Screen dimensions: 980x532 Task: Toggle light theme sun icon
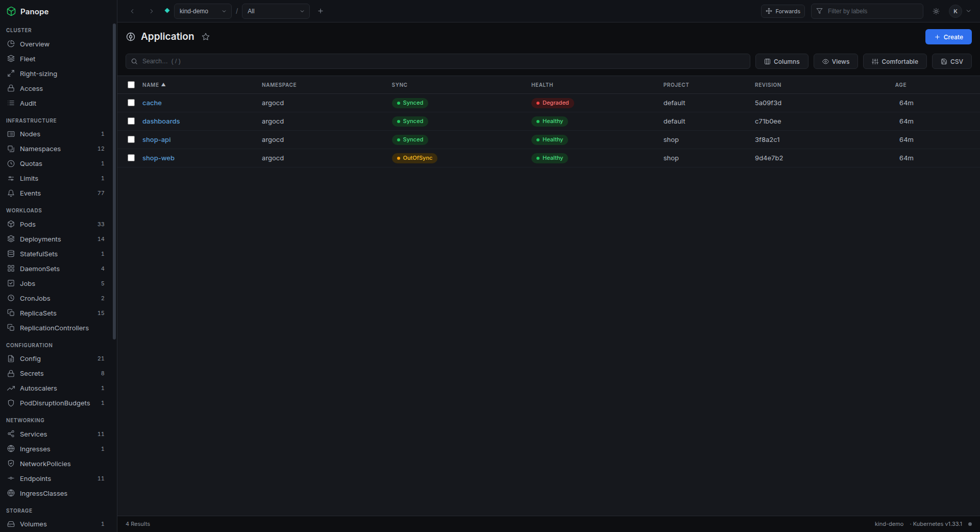coord(936,11)
